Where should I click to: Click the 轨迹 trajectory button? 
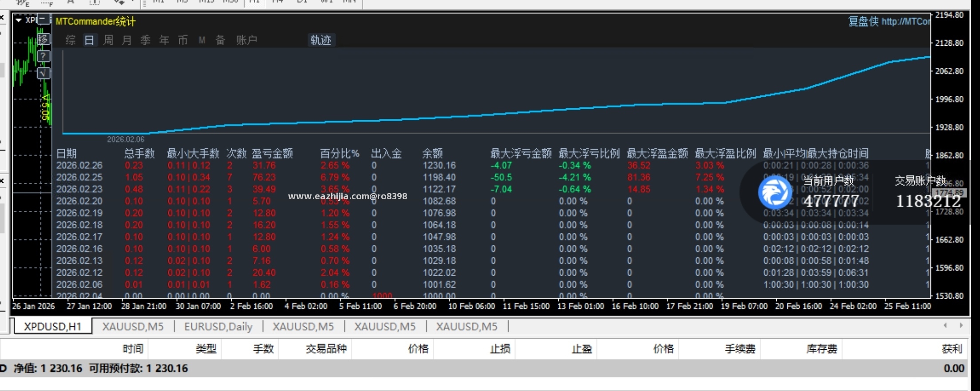321,40
